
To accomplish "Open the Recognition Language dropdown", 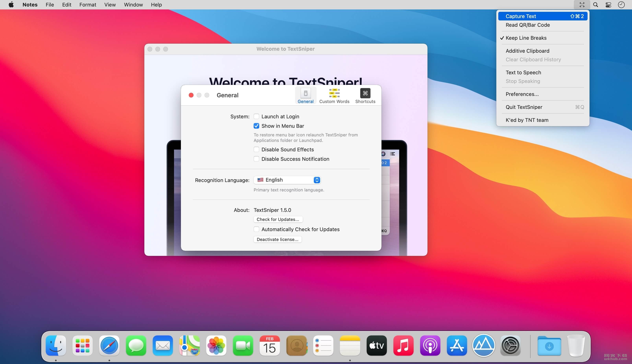I will (x=287, y=180).
